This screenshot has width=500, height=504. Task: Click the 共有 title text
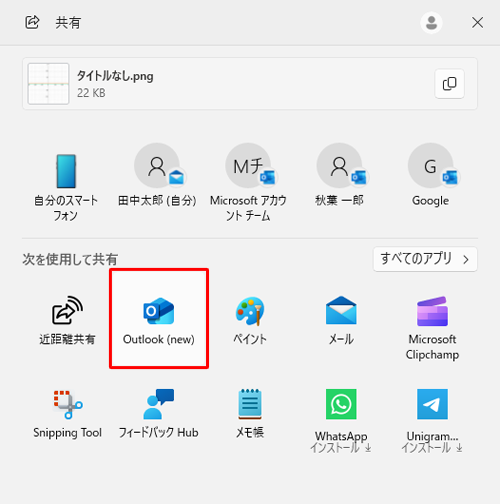pyautogui.click(x=68, y=23)
